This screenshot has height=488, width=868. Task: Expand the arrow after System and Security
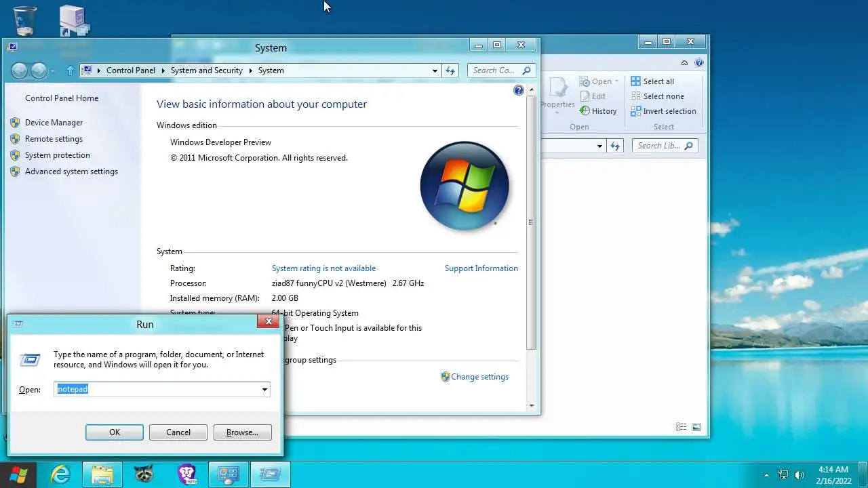[x=250, y=70]
